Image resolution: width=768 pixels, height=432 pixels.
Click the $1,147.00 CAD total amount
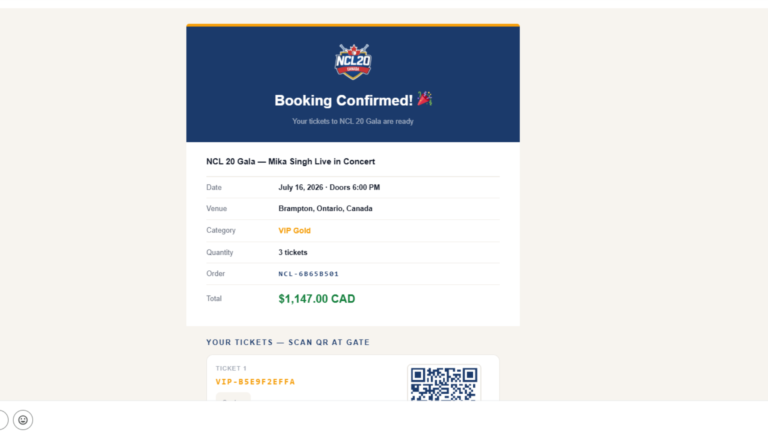click(x=316, y=299)
